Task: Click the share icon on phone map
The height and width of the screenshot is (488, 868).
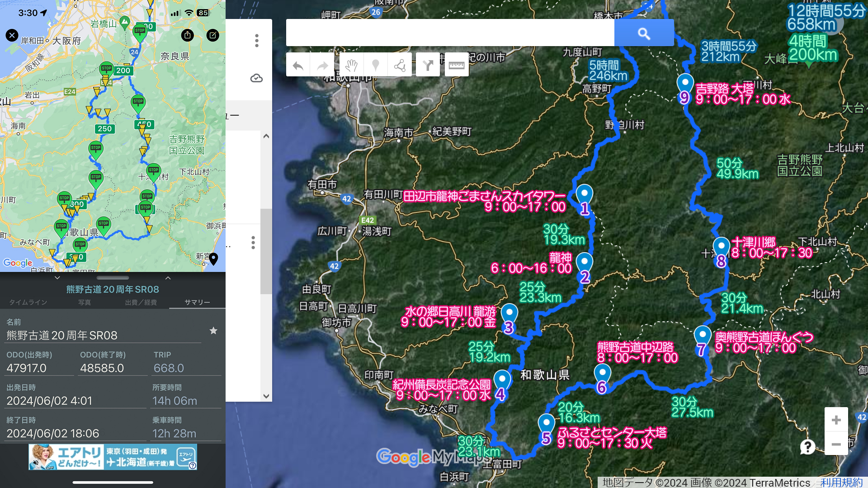Action: (x=188, y=35)
